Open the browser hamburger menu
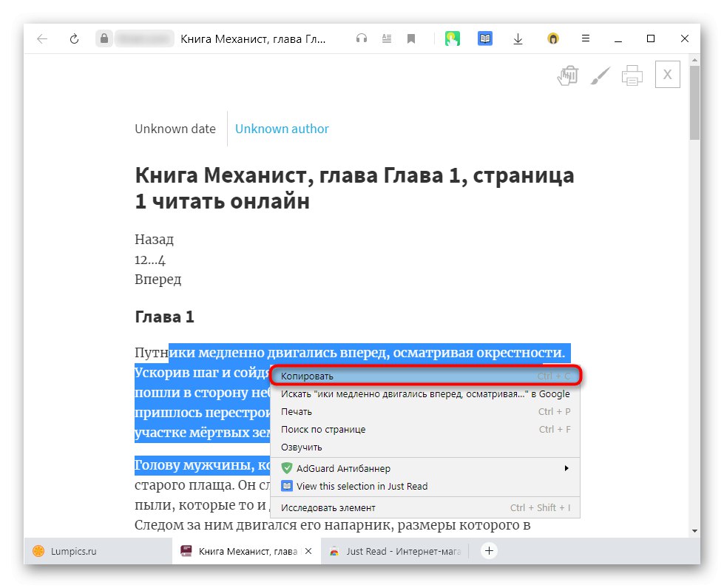724x588 pixels. (586, 38)
